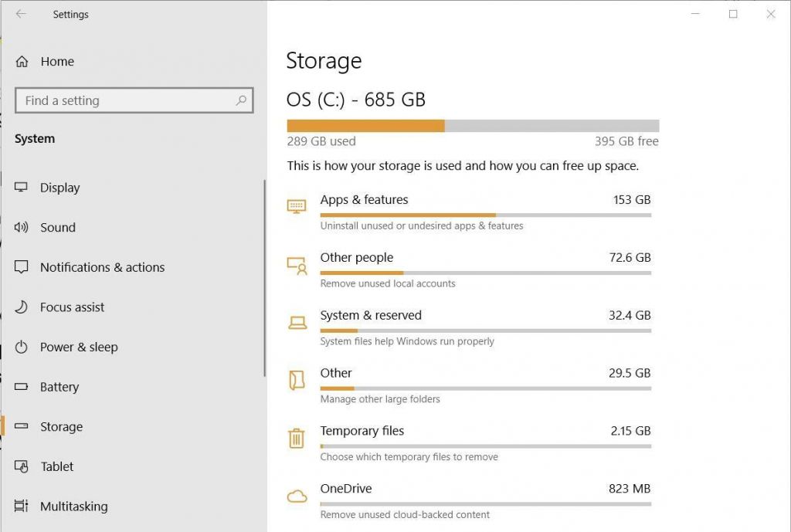This screenshot has height=532, width=791.
Task: Click the OS C drive usage bar
Action: click(472, 125)
